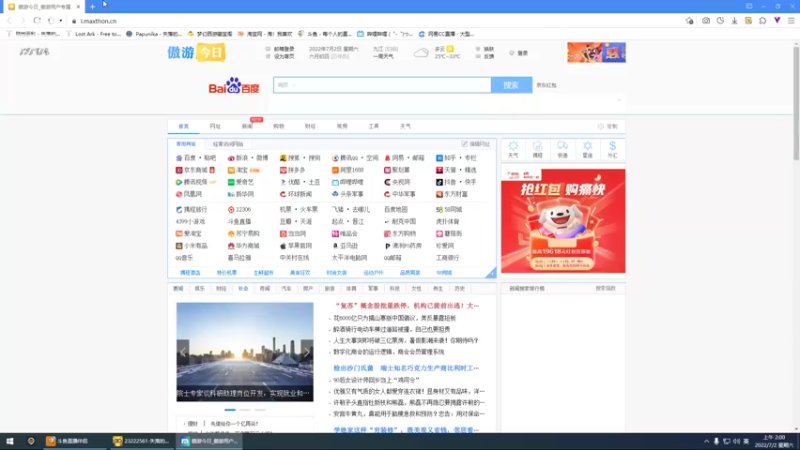Open 淘宝 site link
The width and height of the screenshot is (800, 450).
[x=243, y=170]
